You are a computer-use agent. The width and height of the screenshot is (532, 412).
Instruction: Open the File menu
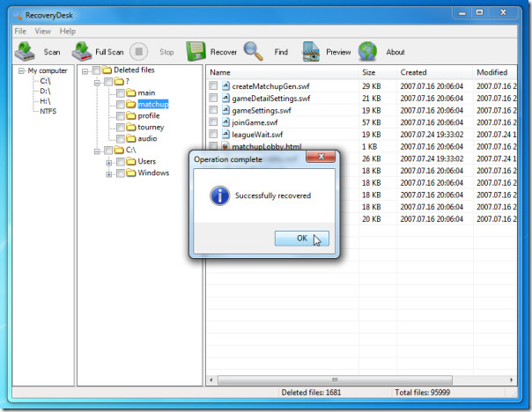click(20, 31)
